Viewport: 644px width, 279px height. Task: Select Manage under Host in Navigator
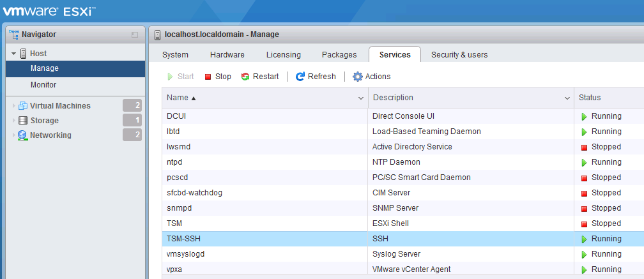tap(75, 68)
